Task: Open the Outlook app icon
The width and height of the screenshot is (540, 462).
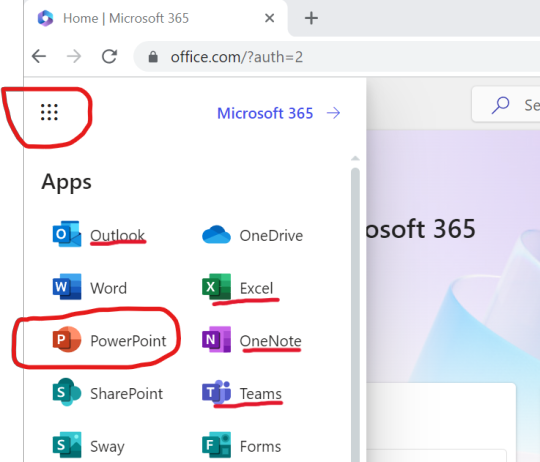Action: click(67, 234)
